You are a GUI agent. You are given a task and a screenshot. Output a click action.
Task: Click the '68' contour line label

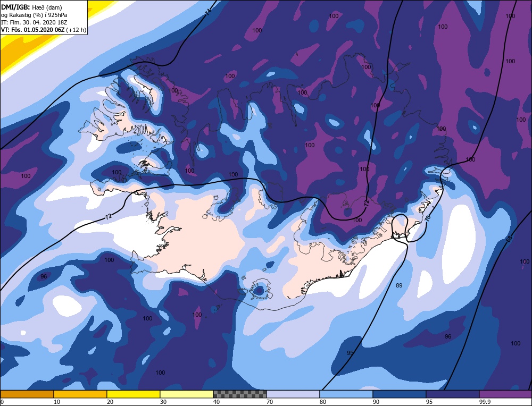point(509,239)
